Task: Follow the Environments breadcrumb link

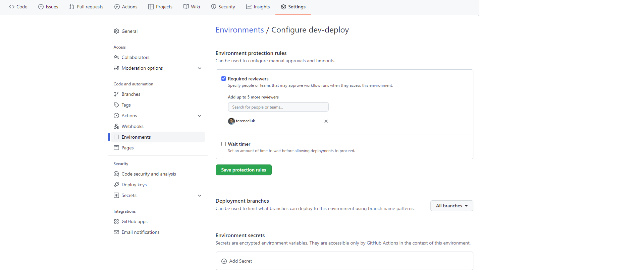Action: click(x=239, y=30)
